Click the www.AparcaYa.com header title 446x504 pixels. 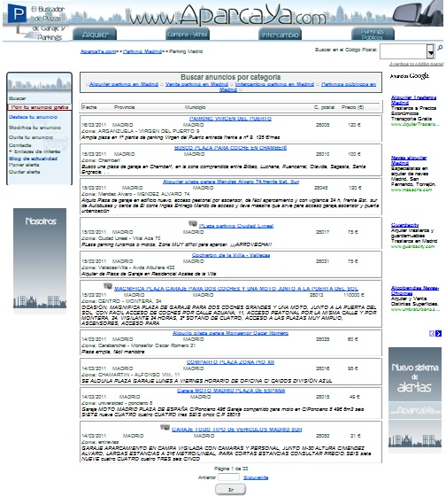(228, 15)
